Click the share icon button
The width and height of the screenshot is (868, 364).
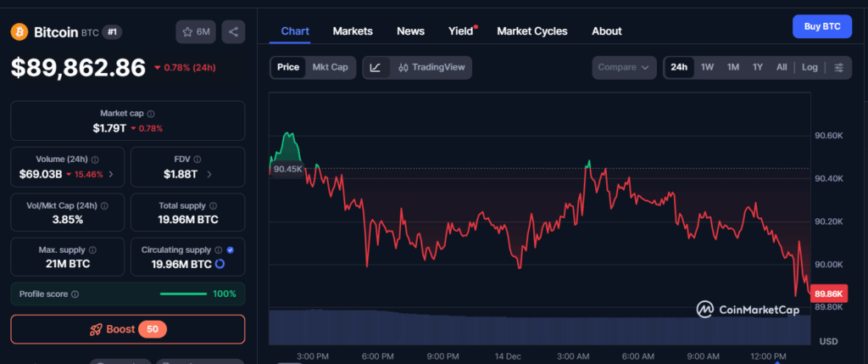[233, 32]
